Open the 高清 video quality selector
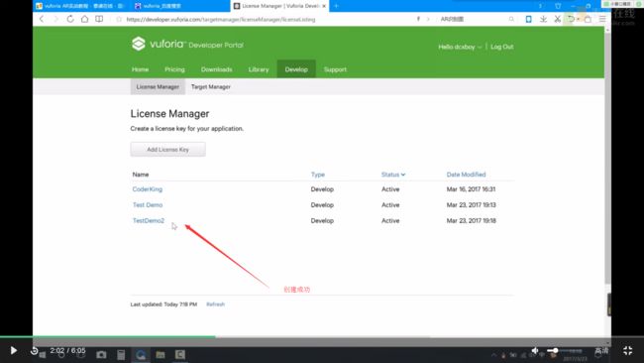 tap(601, 351)
